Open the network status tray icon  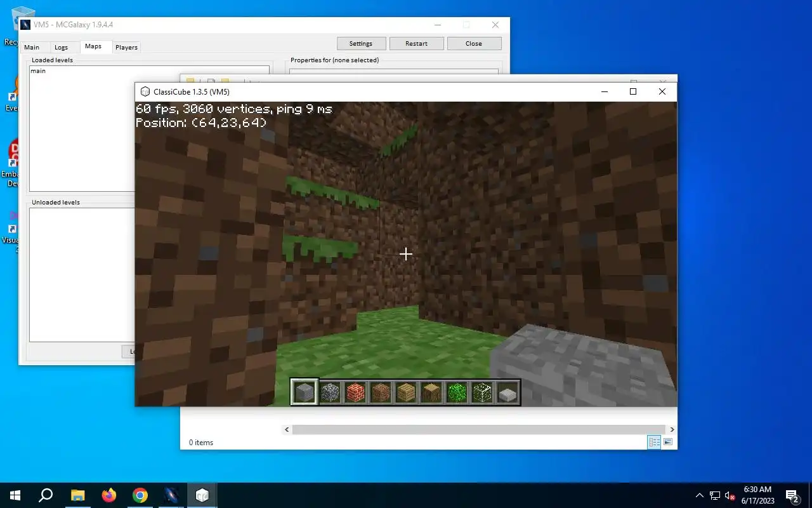click(715, 495)
